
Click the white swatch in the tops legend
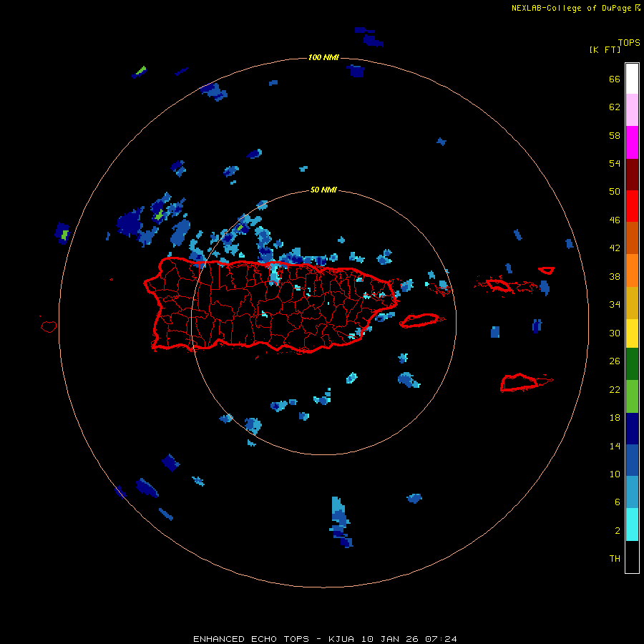pyautogui.click(x=632, y=79)
